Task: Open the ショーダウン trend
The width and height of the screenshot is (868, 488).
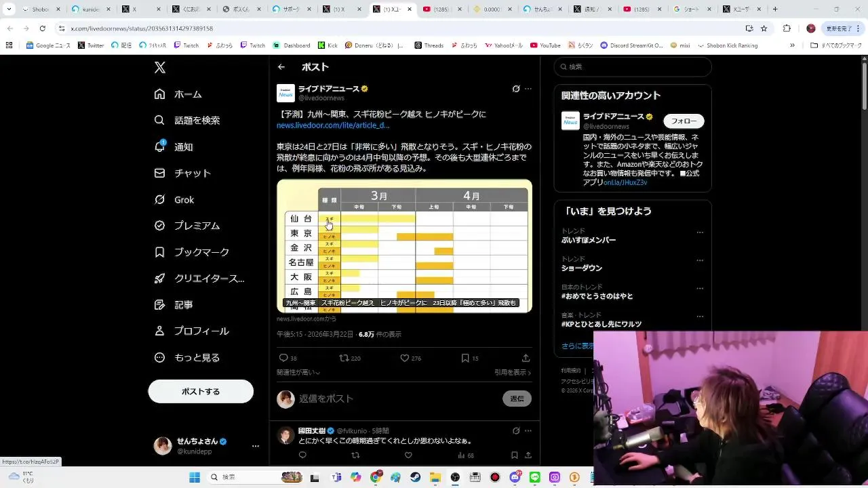Action: tap(582, 268)
